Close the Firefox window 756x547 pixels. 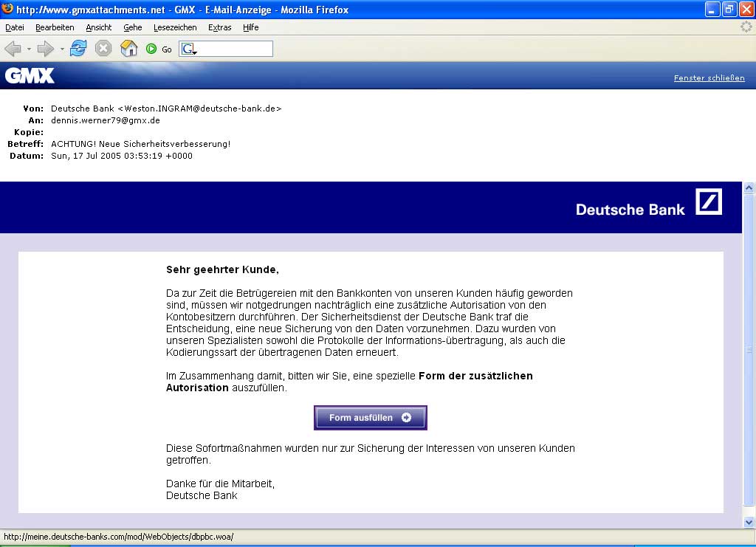click(x=746, y=9)
